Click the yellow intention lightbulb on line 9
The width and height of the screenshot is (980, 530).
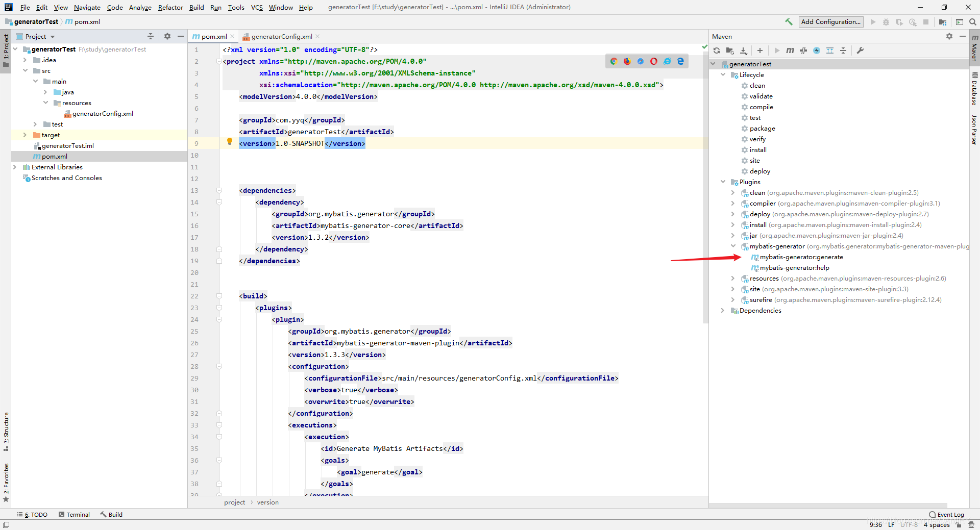[x=230, y=141]
